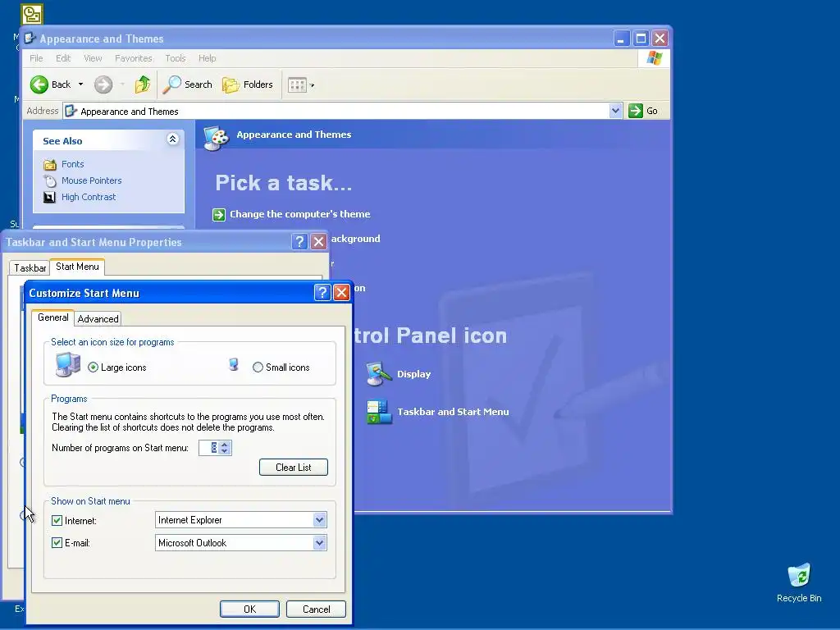Click the green Go arrow icon

pyautogui.click(x=636, y=111)
